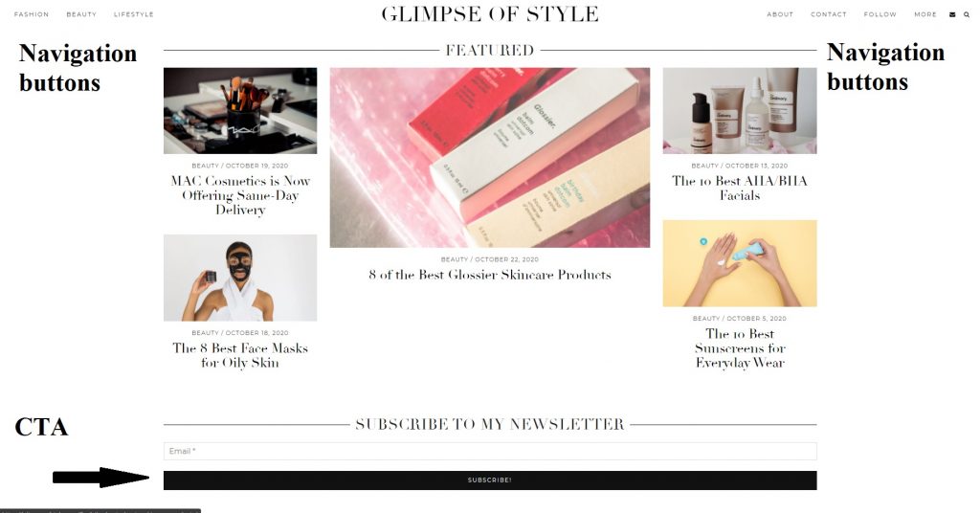Image resolution: width=980 pixels, height=513 pixels.
Task: Click the Contact navigation link
Action: point(828,14)
